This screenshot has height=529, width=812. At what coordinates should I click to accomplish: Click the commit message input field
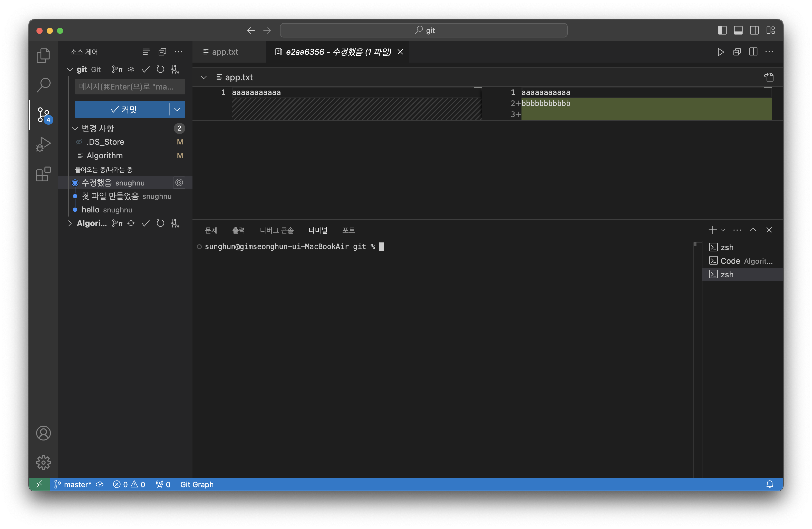[x=130, y=87]
